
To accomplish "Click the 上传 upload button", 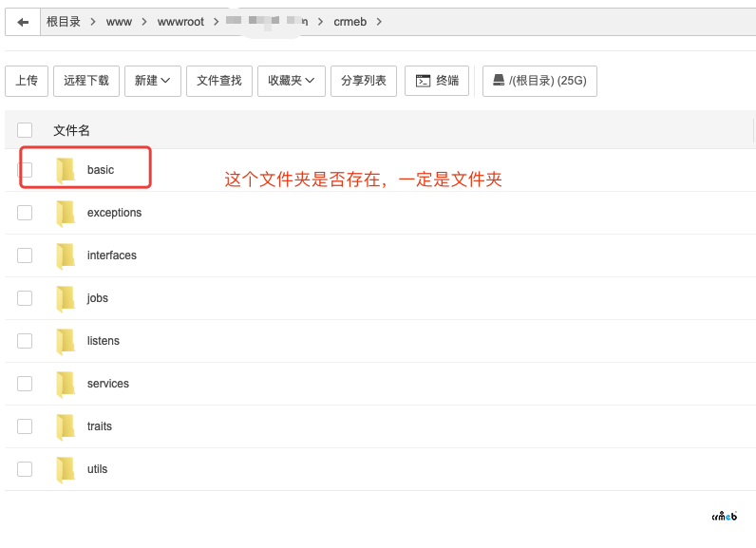I will point(27,81).
